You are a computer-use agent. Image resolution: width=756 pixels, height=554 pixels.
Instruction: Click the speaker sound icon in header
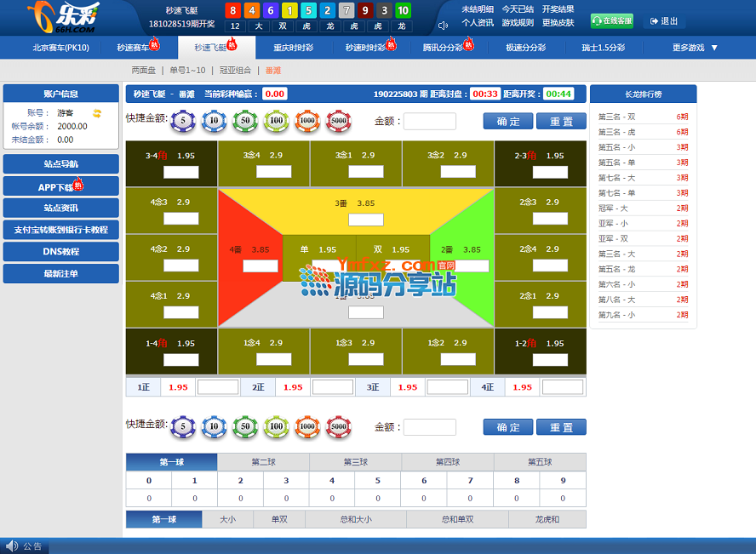pos(443,25)
